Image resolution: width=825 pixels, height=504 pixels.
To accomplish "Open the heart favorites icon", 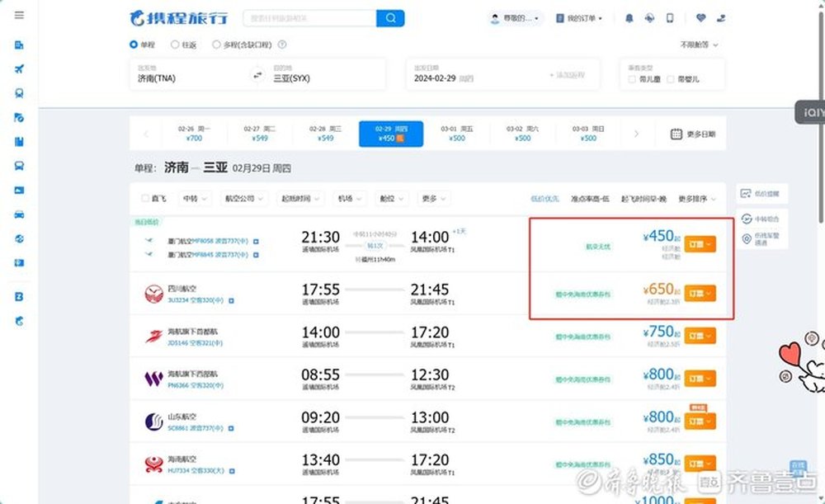I will tap(700, 18).
